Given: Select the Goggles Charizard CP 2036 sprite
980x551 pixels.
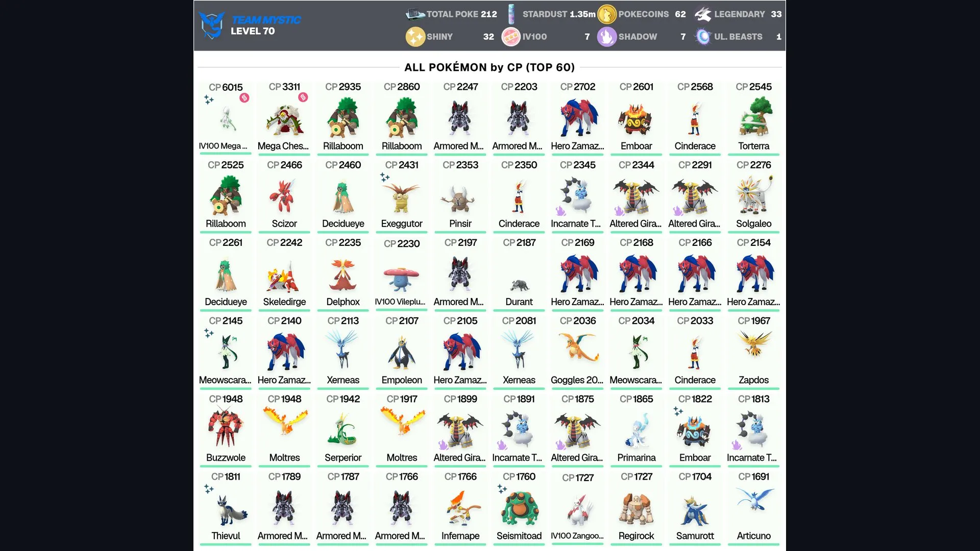Looking at the screenshot, I should tap(578, 347).
